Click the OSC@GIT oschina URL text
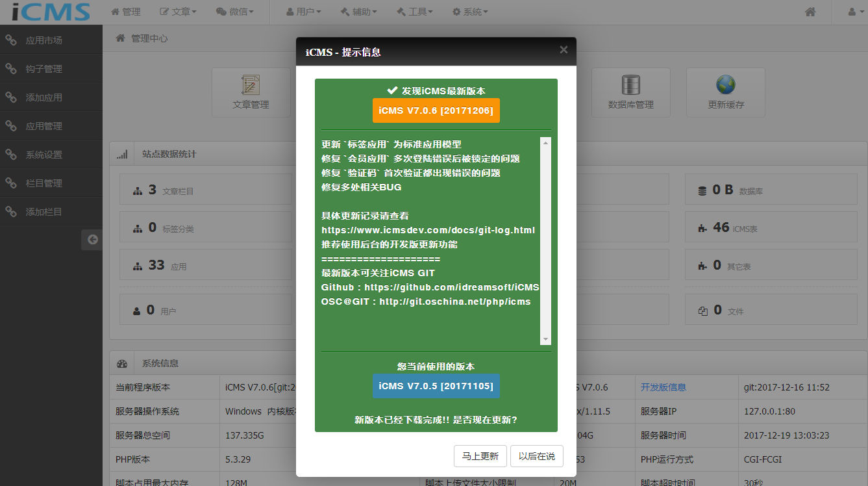Image resolution: width=868 pixels, height=486 pixels. (455, 301)
